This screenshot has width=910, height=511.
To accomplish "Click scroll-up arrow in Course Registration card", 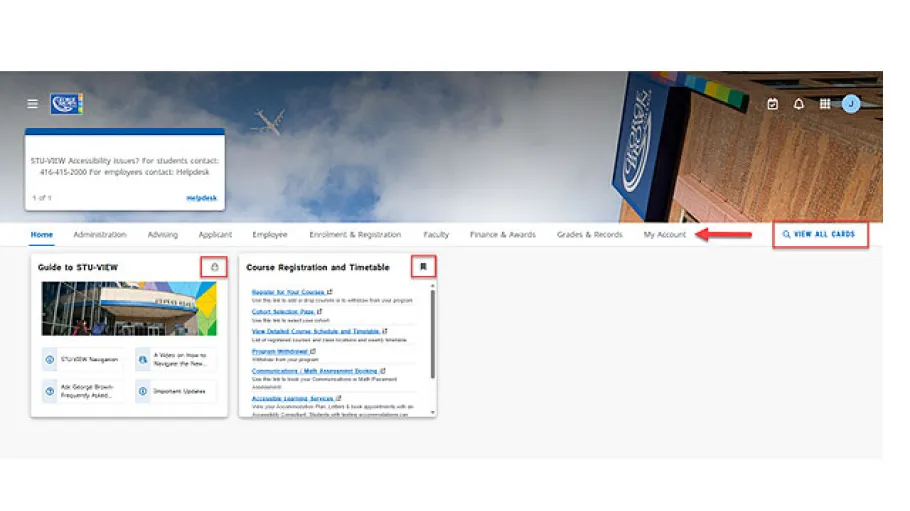I will click(432, 286).
